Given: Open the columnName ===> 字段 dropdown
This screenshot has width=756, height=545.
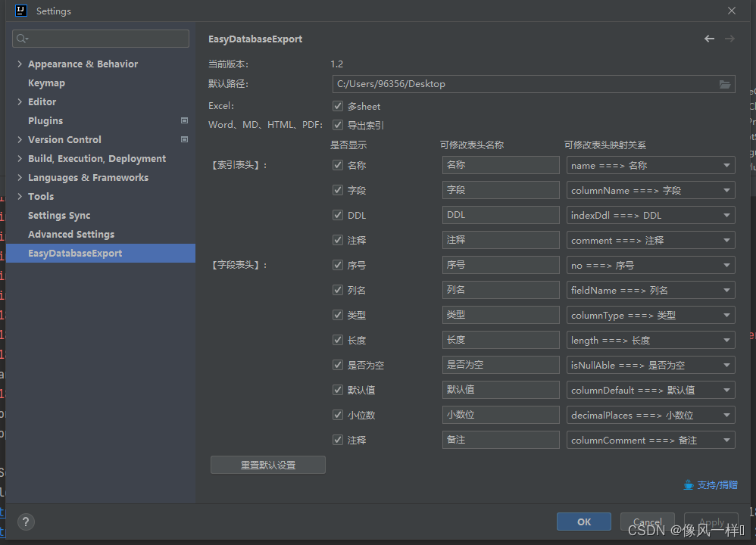Looking at the screenshot, I should tap(651, 190).
